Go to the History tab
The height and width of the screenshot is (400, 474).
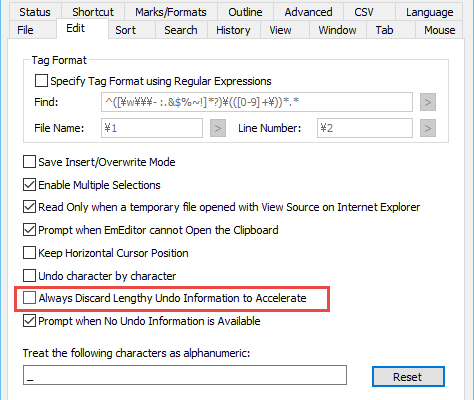(233, 30)
